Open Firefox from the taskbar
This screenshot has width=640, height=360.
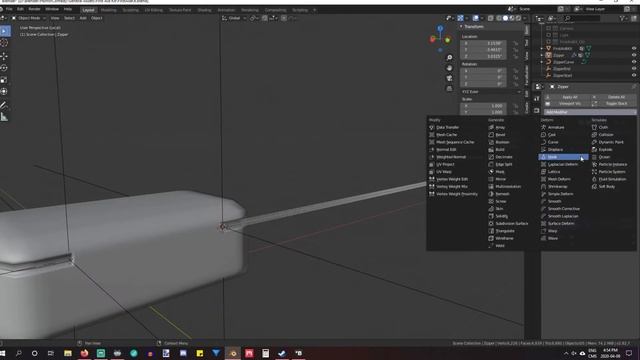pyautogui.click(x=84, y=353)
